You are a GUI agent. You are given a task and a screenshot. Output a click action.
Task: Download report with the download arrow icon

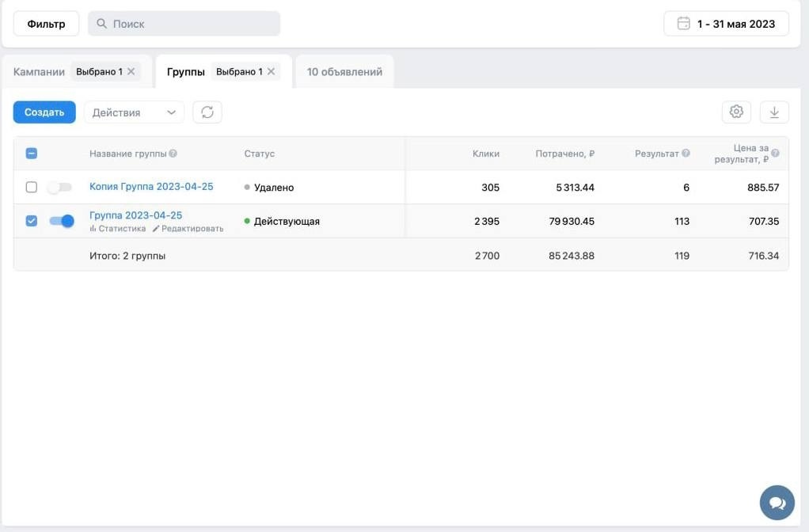(774, 112)
